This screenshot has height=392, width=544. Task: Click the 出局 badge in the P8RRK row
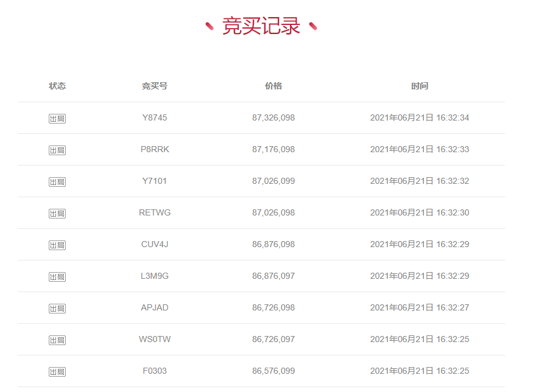click(57, 150)
